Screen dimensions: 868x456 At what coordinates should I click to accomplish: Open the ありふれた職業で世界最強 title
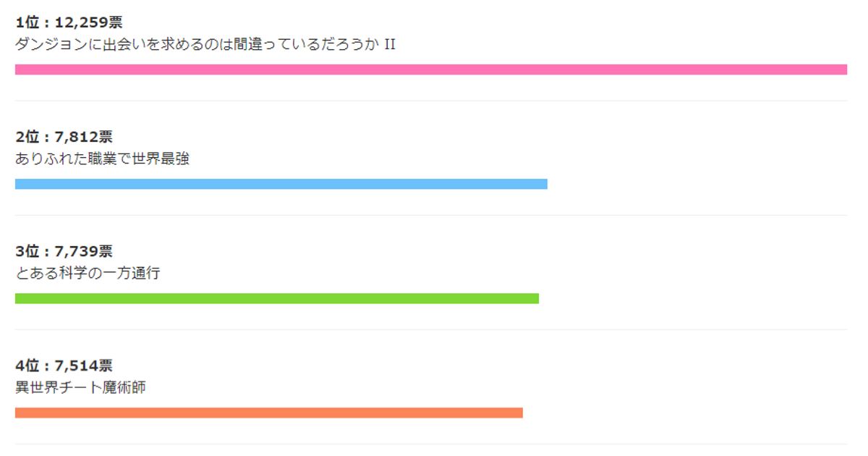[x=102, y=159]
